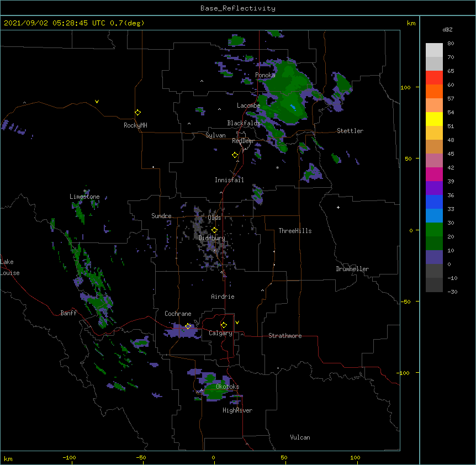Select the dark green 10–20 dBZ legend swatch
Viewport: 476px width, 465px height.
click(x=434, y=243)
